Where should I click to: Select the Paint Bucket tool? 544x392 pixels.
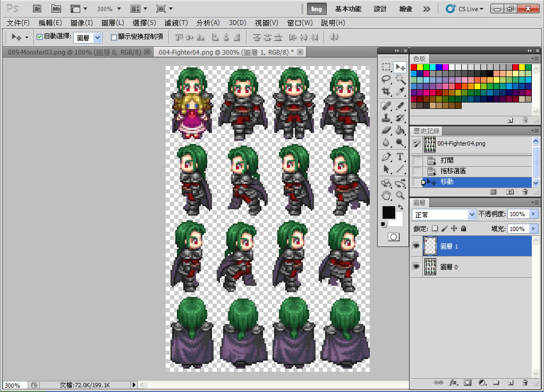[400, 130]
